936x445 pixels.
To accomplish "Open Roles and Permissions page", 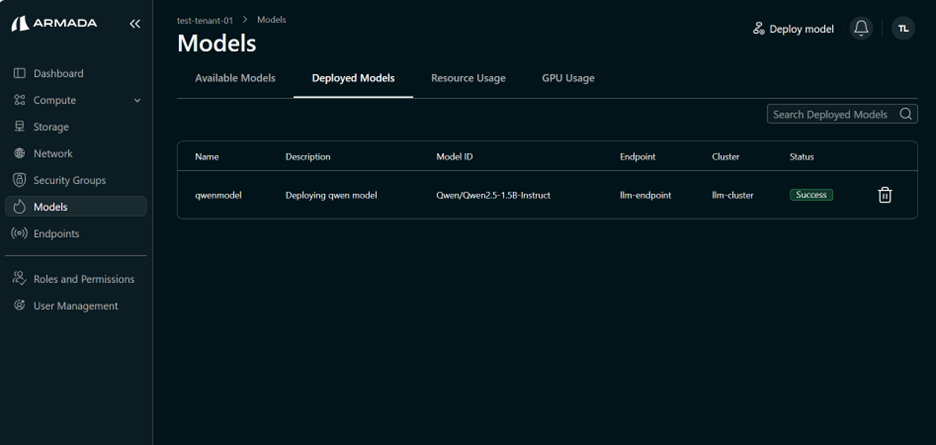I will pos(83,279).
